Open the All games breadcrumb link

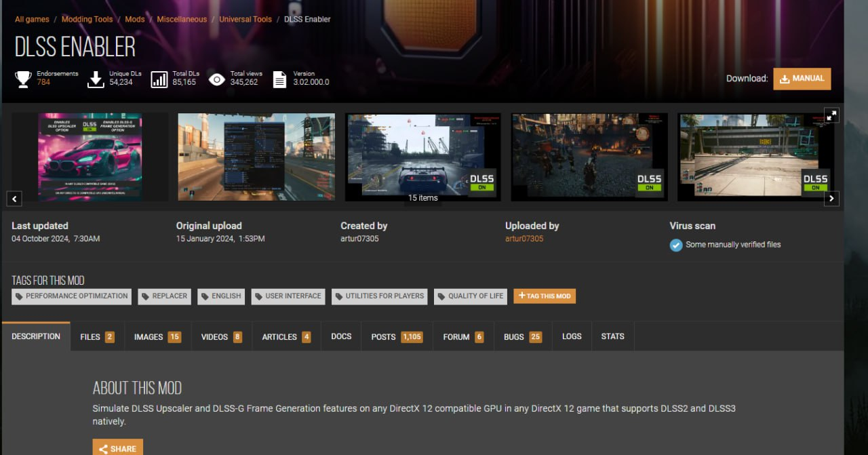point(32,20)
